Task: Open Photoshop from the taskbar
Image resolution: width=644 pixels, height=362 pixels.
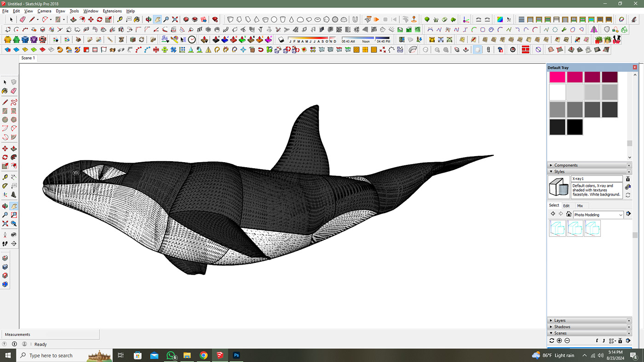Action: pos(236,355)
